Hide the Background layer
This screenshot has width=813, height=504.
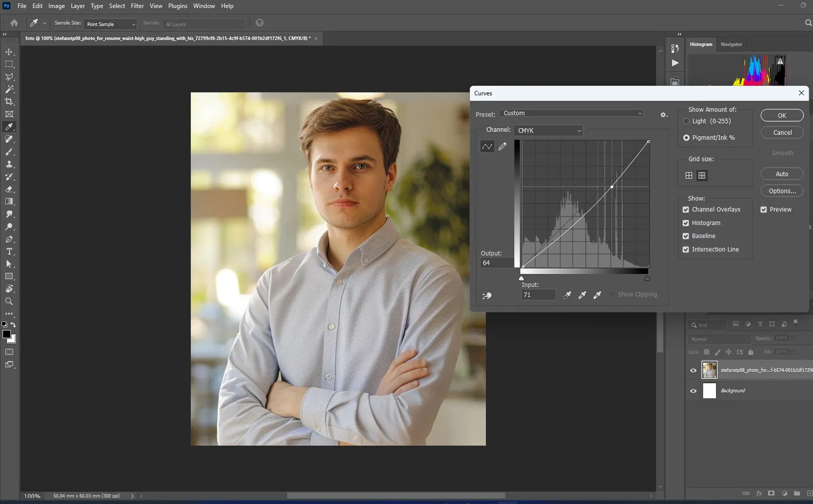(693, 391)
